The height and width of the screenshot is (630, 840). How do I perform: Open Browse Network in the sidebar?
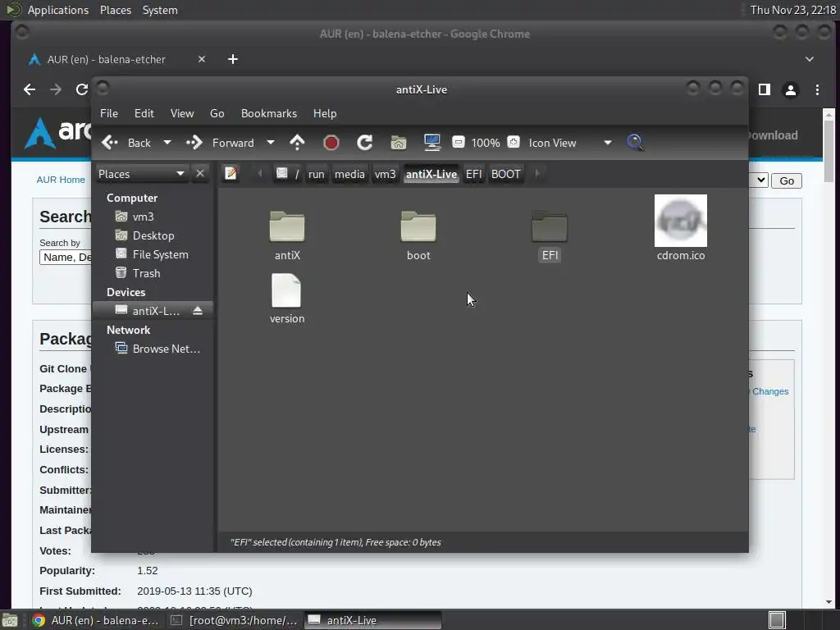153,349
